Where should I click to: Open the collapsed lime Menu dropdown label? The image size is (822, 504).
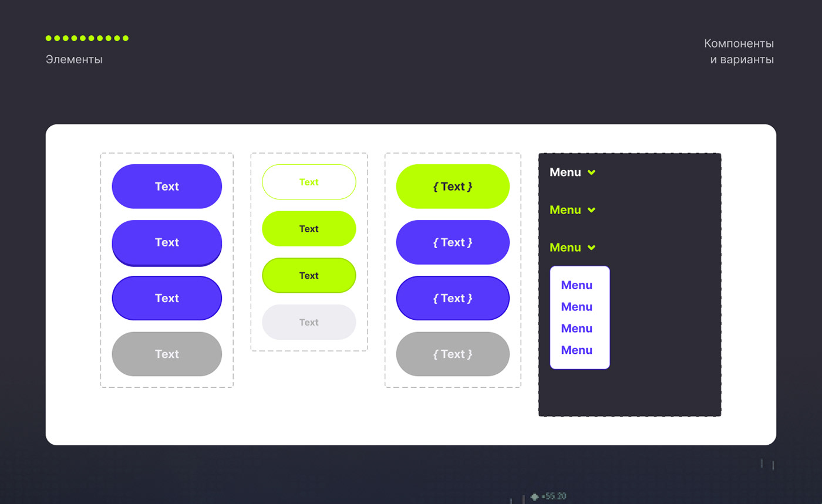click(x=565, y=210)
